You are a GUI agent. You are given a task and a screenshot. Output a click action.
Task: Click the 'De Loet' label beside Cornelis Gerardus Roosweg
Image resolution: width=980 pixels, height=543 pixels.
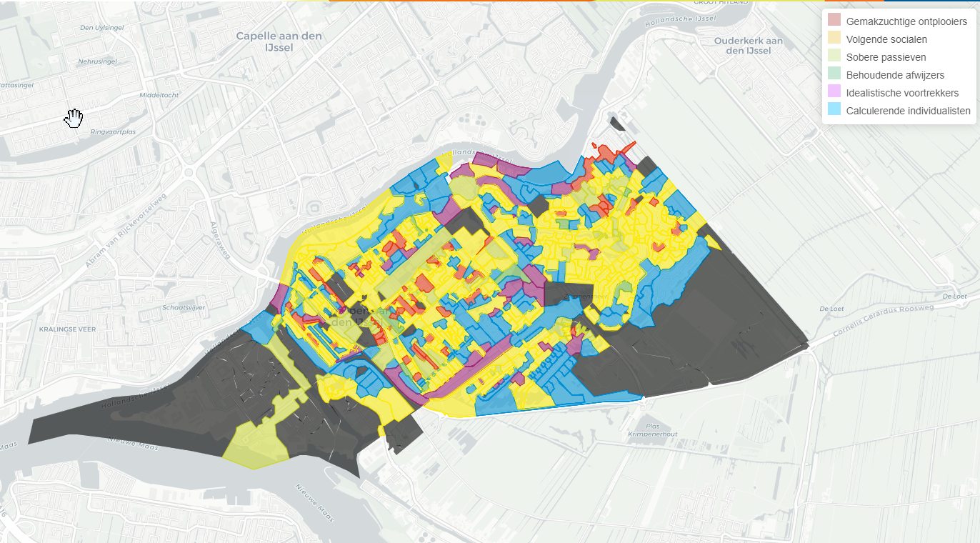click(x=832, y=309)
